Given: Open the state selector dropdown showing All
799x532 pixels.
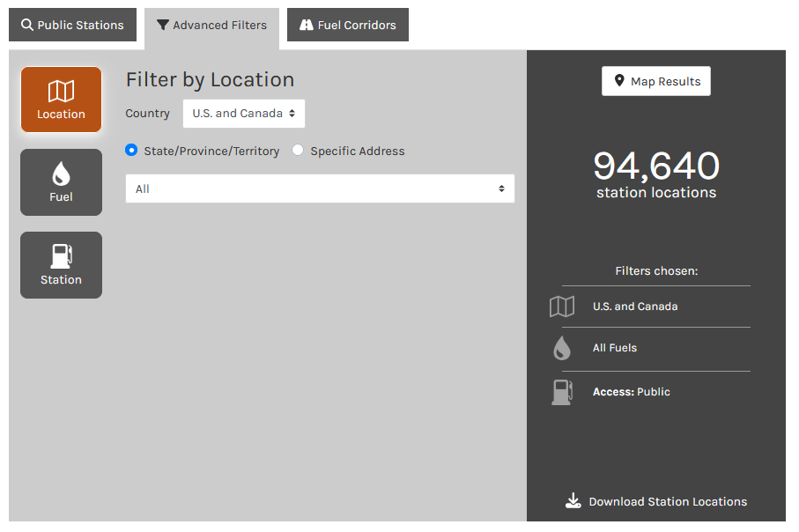Looking at the screenshot, I should (320, 188).
